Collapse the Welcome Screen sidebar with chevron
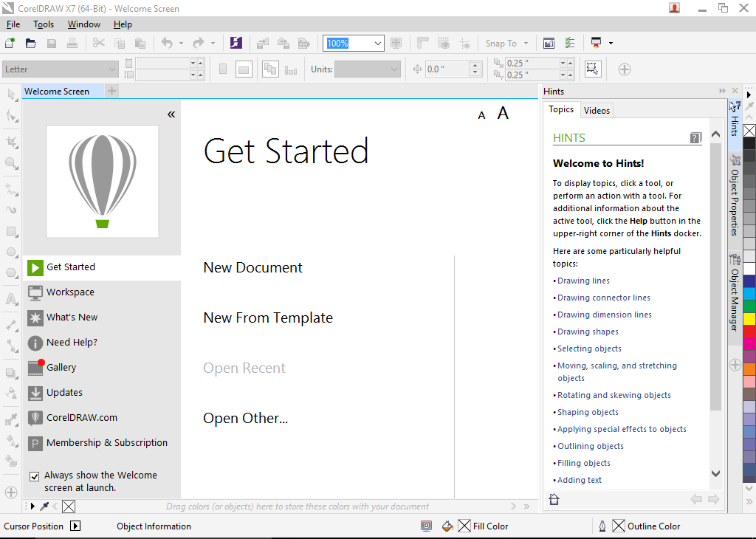Viewport: 756px width, 539px height. pos(171,114)
